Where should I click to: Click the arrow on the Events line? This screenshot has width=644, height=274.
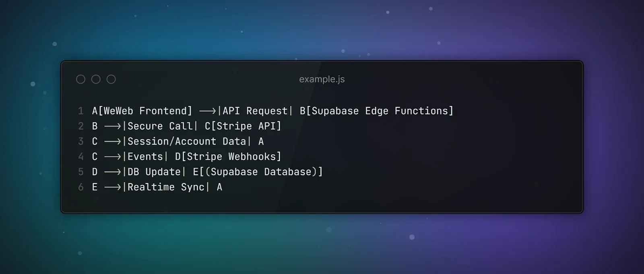pos(113,156)
